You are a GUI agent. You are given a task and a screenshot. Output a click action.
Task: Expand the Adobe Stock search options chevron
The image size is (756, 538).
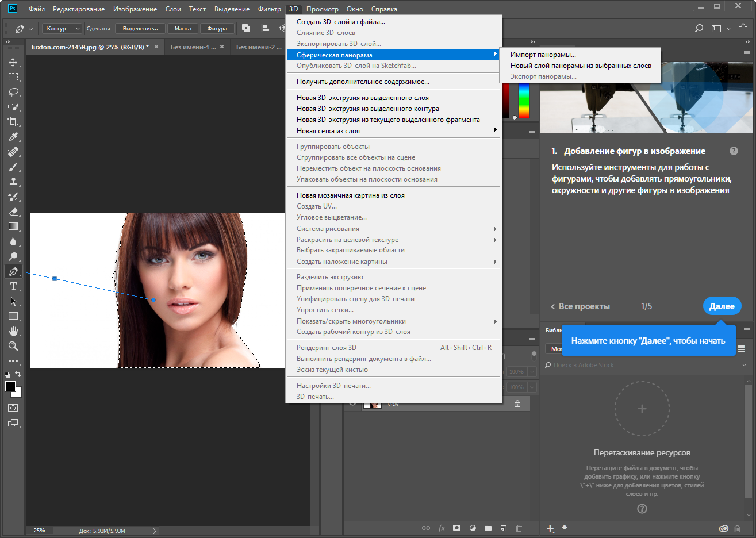click(x=745, y=365)
